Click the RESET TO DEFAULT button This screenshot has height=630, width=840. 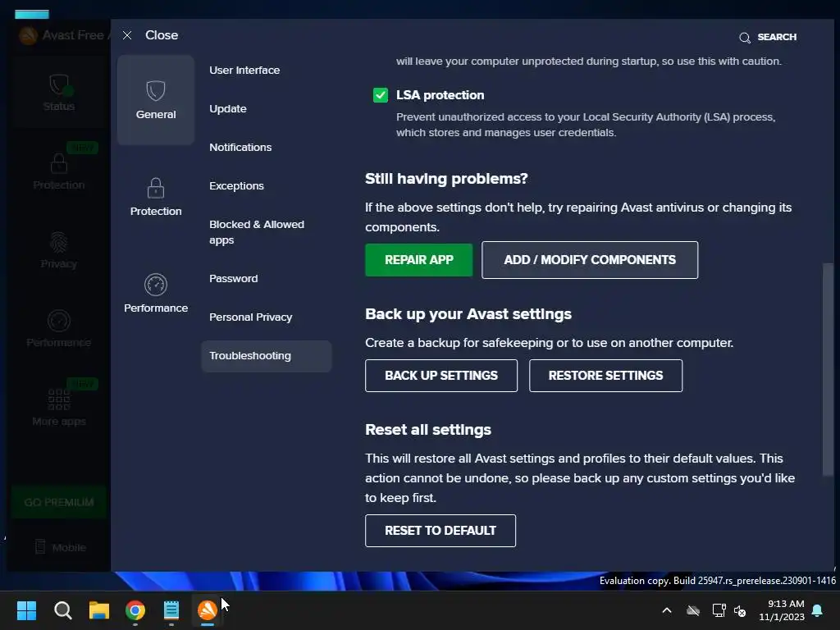pos(441,531)
